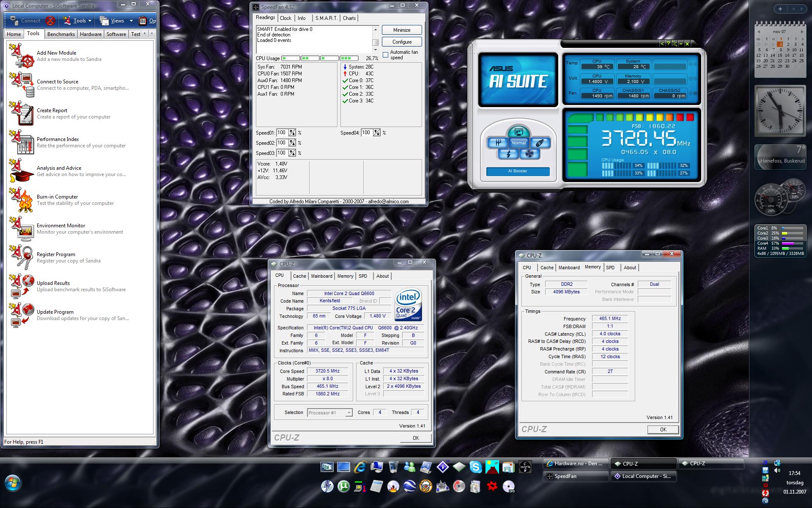Open the Benchmarks tab in Sandra
The image size is (812, 508).
point(61,34)
